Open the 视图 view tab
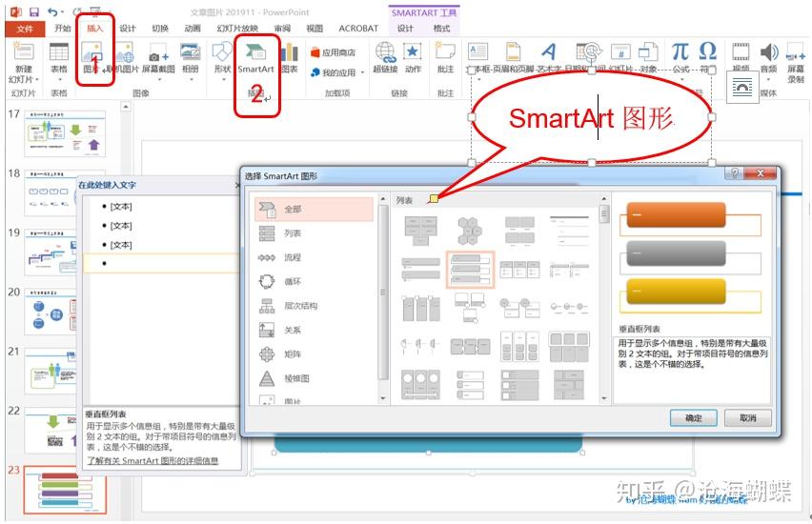Viewport: 812px width, 524px height. 315,28
